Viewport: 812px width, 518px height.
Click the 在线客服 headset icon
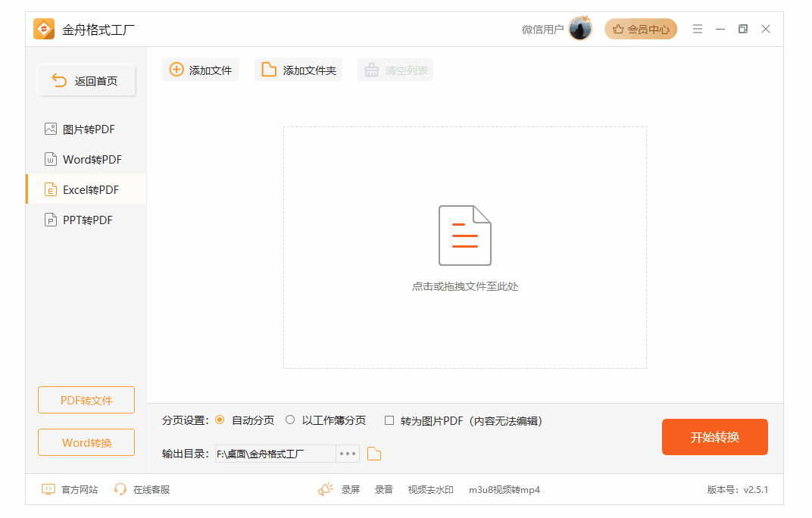pos(120,489)
